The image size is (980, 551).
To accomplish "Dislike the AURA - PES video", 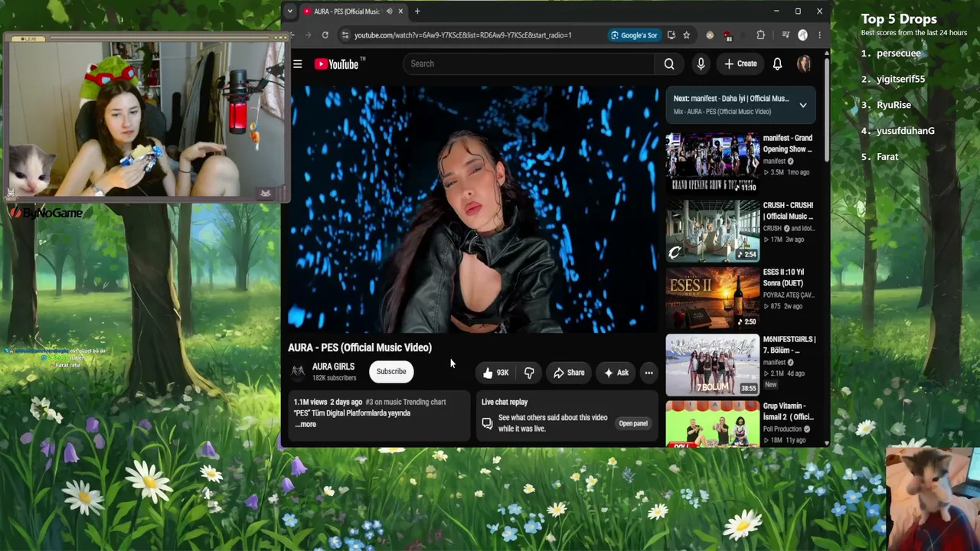I will (529, 373).
